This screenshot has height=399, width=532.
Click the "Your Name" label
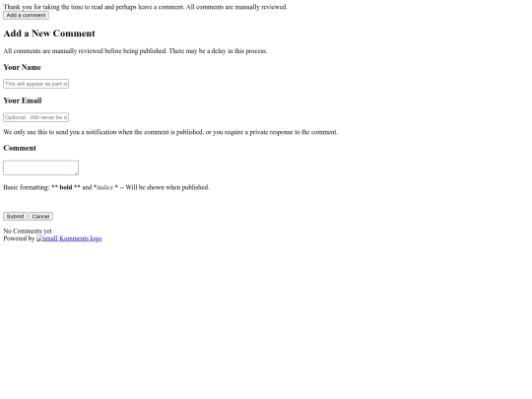[x=22, y=67]
